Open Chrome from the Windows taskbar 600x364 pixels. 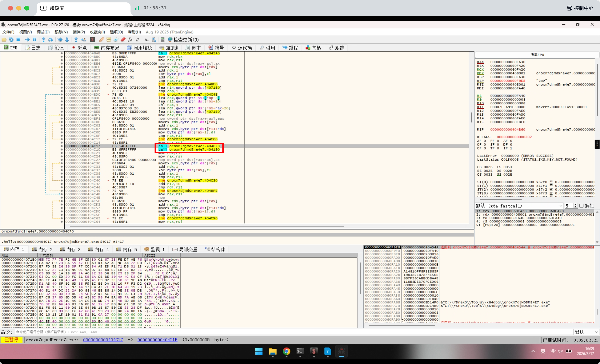point(286,351)
